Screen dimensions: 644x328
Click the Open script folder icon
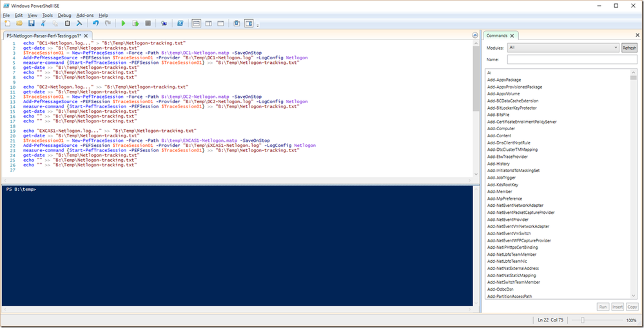19,23
